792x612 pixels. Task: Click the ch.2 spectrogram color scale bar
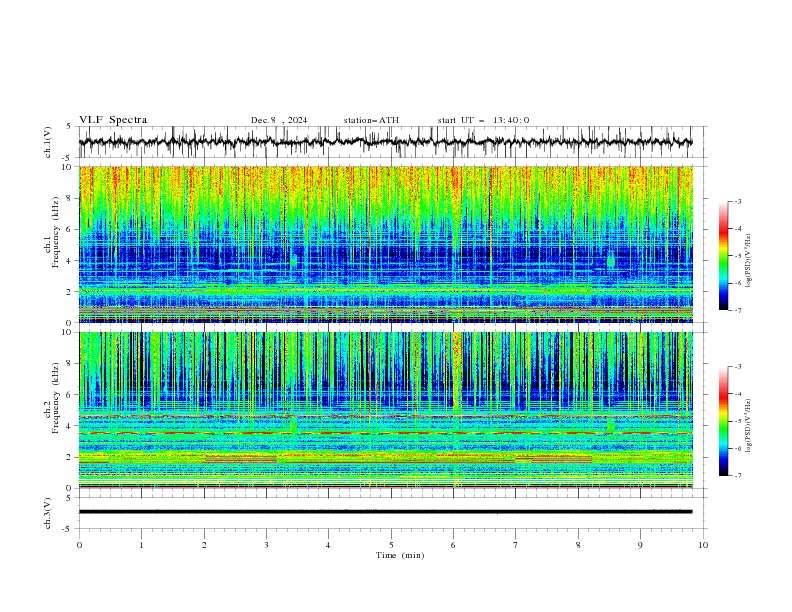pos(724,421)
